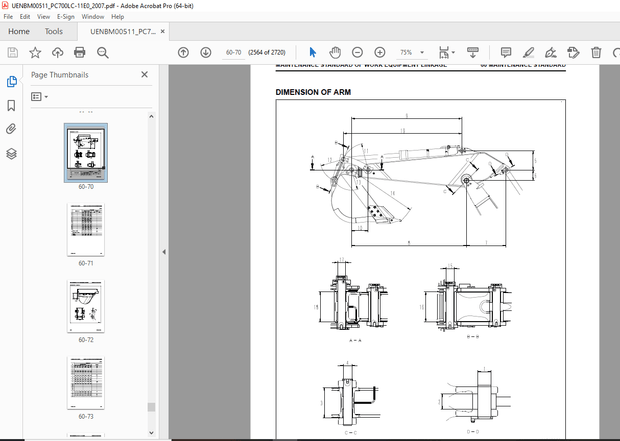Screen dimensions: 620x441
Task: Delete with the trash can icon
Action: click(596, 53)
